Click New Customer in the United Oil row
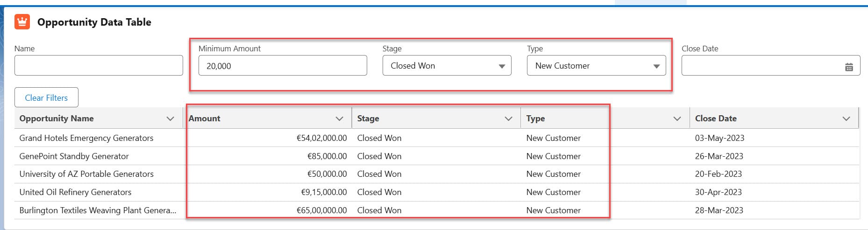The width and height of the screenshot is (868, 230). coord(554,192)
